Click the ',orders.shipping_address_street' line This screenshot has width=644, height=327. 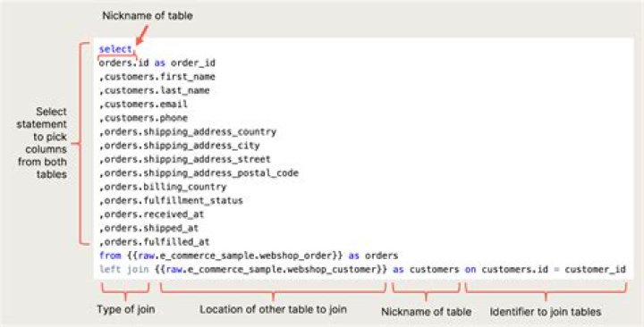tap(185, 159)
